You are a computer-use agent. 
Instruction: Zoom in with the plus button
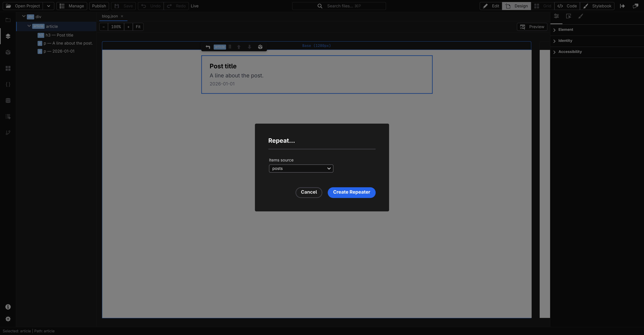(x=128, y=27)
